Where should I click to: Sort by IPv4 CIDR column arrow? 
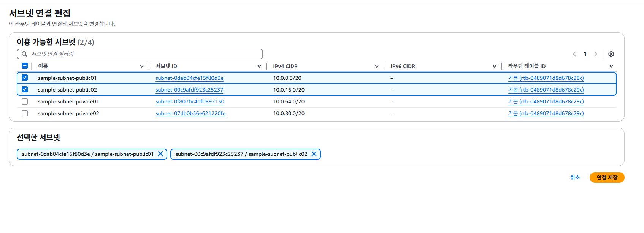377,66
